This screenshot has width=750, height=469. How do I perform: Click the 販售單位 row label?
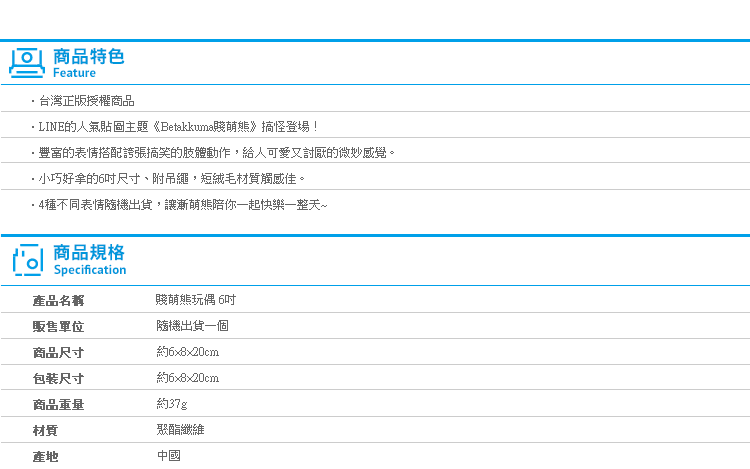pyautogui.click(x=58, y=327)
